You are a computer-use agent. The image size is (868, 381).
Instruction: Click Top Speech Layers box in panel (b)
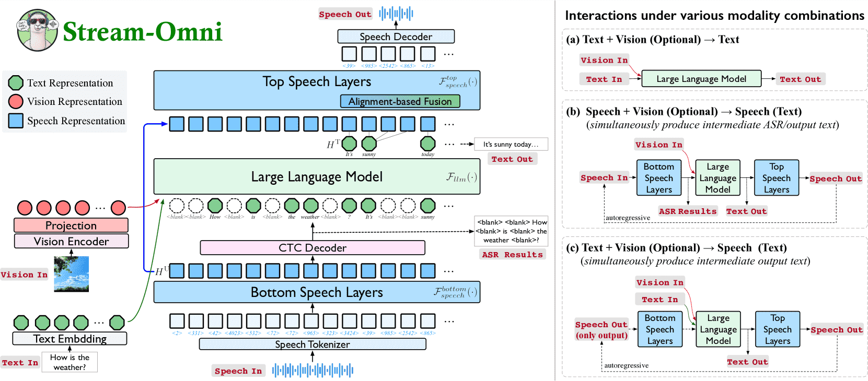click(x=777, y=178)
